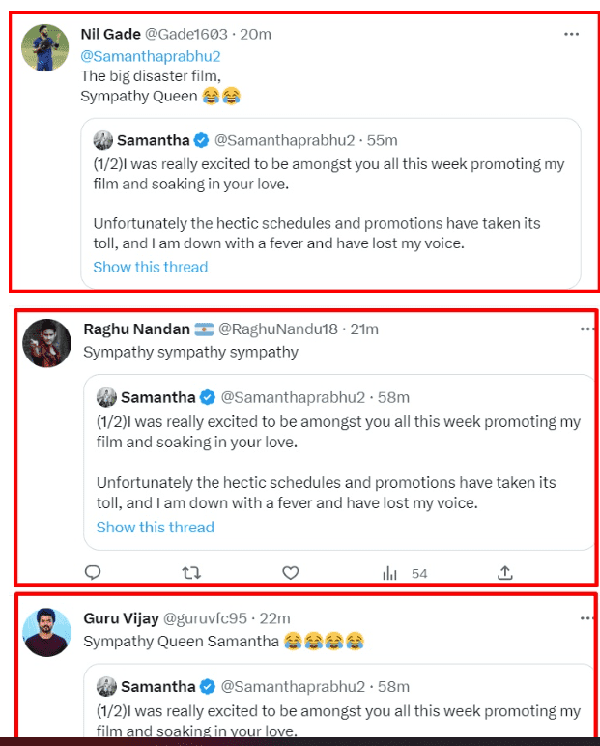Screen dimensions: 600x746
Task: Reply to Raghu Nandan's tweet
Action: (93, 572)
